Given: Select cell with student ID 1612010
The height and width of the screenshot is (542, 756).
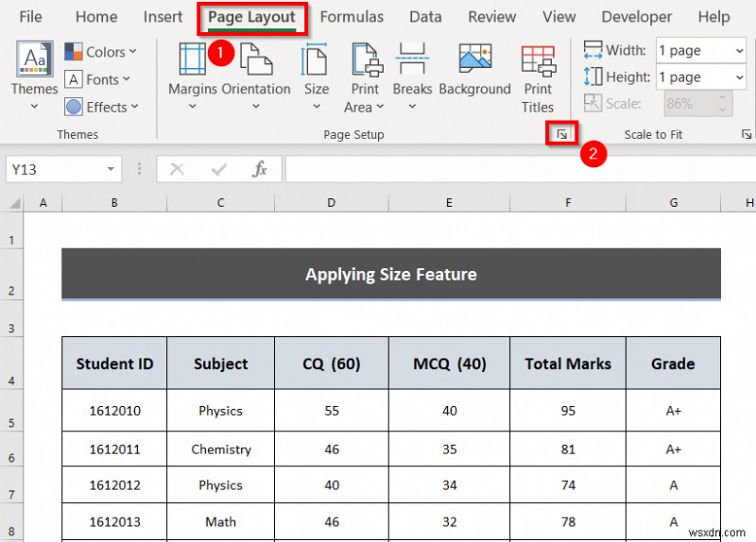Looking at the screenshot, I should click(x=114, y=411).
